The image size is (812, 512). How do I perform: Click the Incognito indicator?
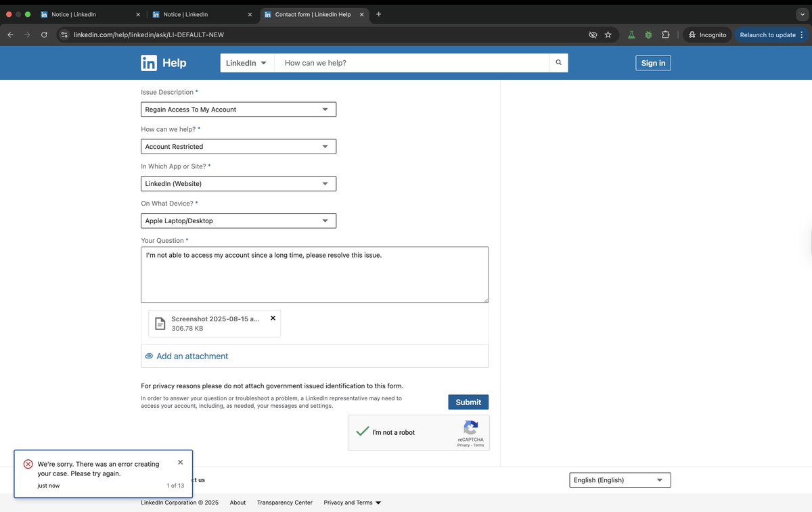[707, 34]
